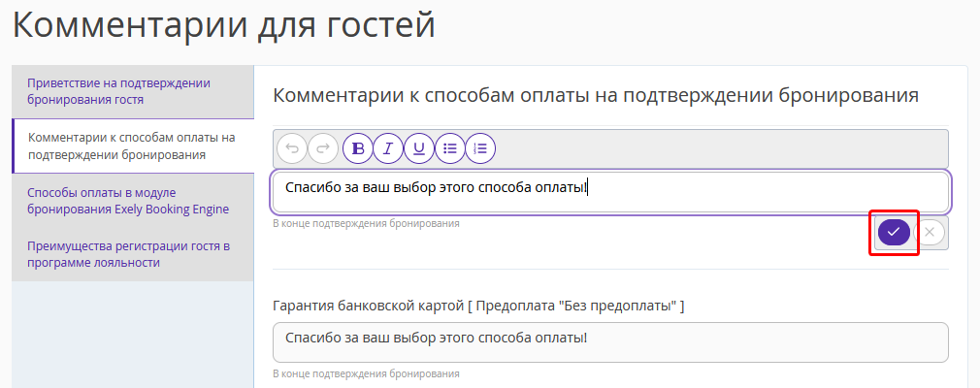
Task: Click the Комментарии для гостей page title
Action: (x=224, y=25)
